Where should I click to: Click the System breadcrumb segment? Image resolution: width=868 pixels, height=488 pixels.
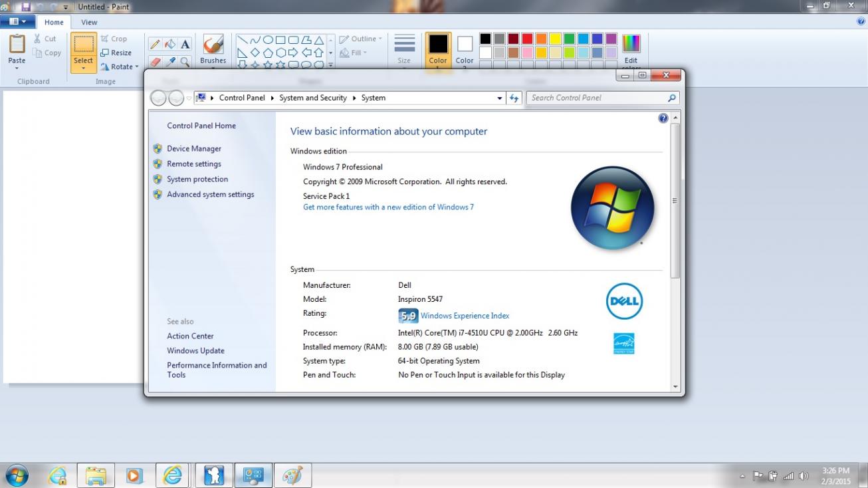[374, 98]
